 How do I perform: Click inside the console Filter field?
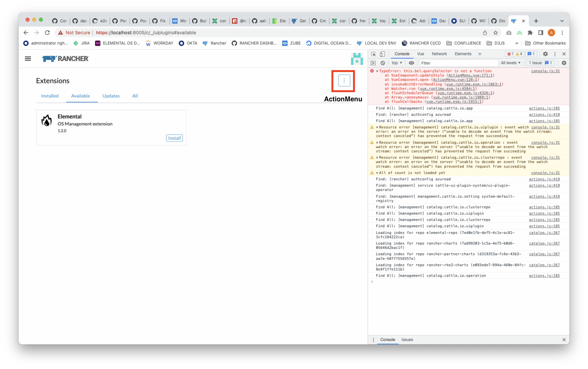[x=458, y=63]
